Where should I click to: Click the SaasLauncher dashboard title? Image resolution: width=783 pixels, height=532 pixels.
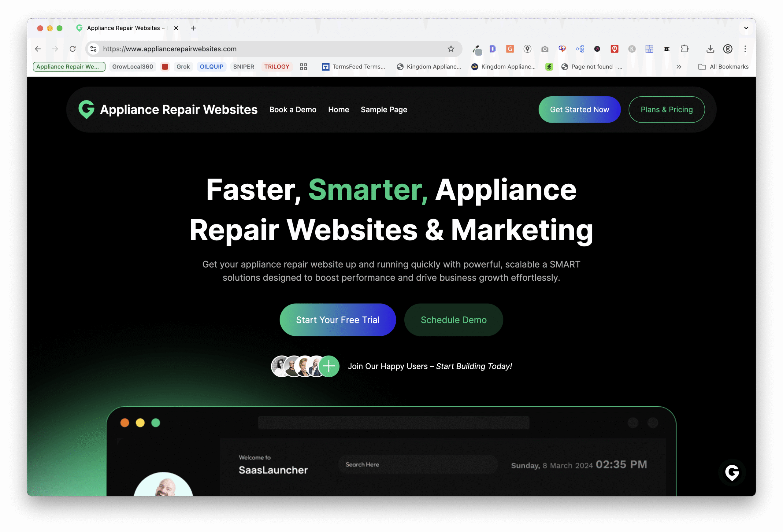(x=273, y=470)
